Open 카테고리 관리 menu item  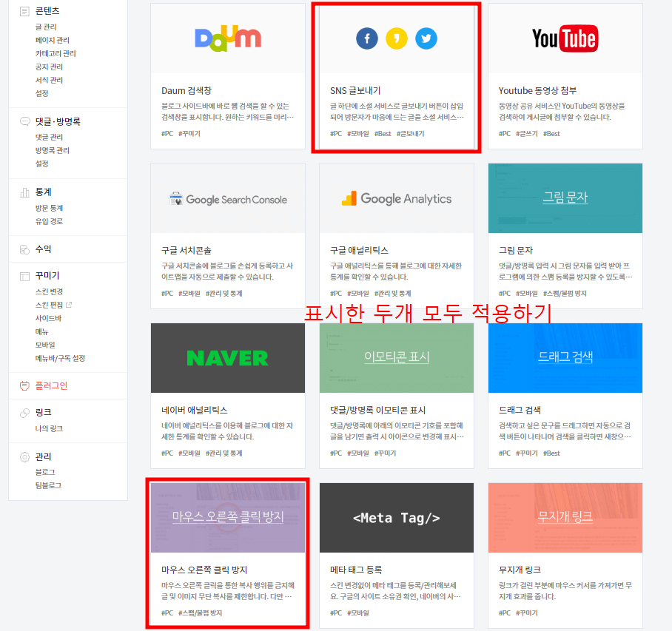click(56, 53)
